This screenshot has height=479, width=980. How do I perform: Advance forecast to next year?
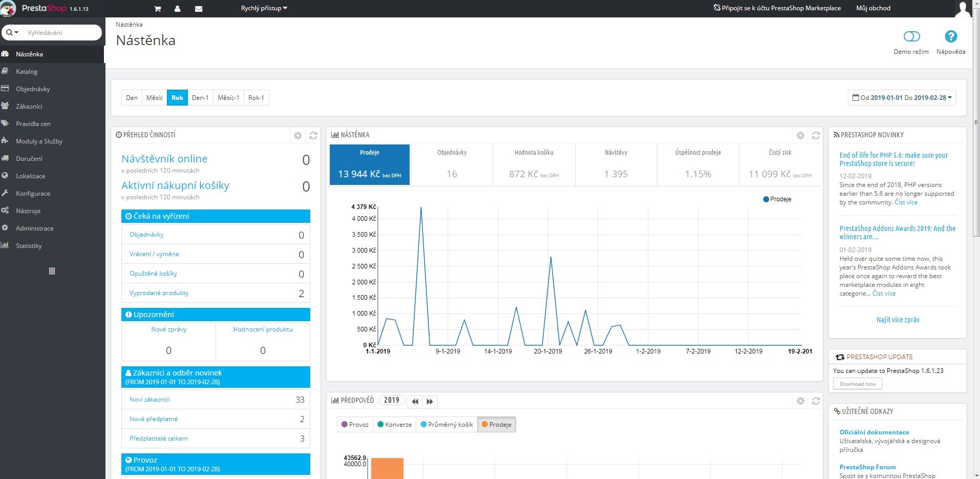coord(430,401)
